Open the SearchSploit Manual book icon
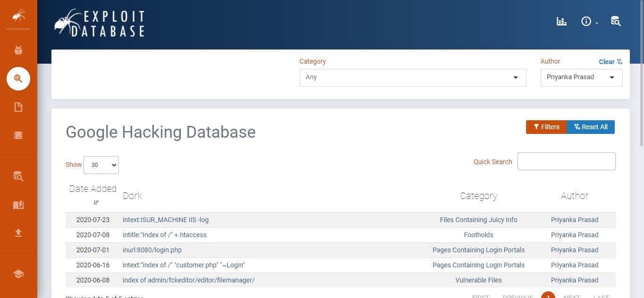Viewport: 644px width, 298px height. (x=18, y=205)
